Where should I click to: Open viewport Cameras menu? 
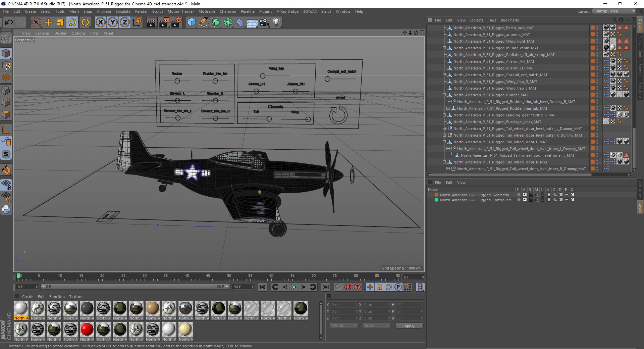coord(42,33)
